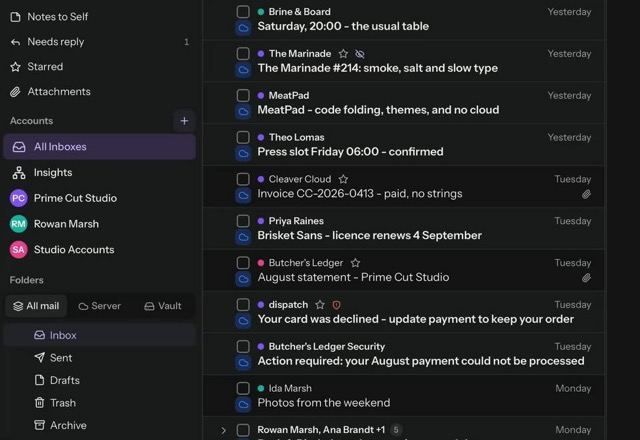Switch to All mail folder tab
The height and width of the screenshot is (440, 640).
(36, 306)
